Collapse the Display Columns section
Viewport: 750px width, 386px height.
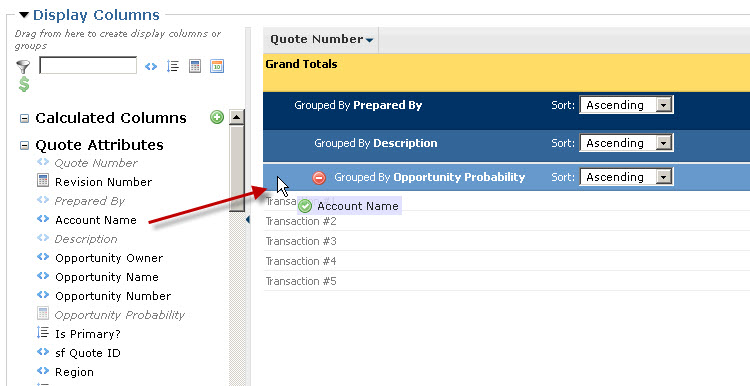pyautogui.click(x=23, y=15)
